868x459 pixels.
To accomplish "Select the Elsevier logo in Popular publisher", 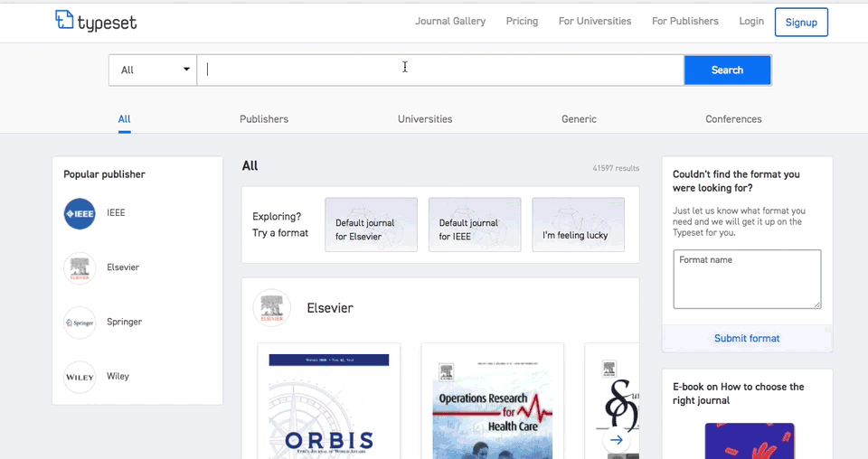I will click(x=80, y=268).
